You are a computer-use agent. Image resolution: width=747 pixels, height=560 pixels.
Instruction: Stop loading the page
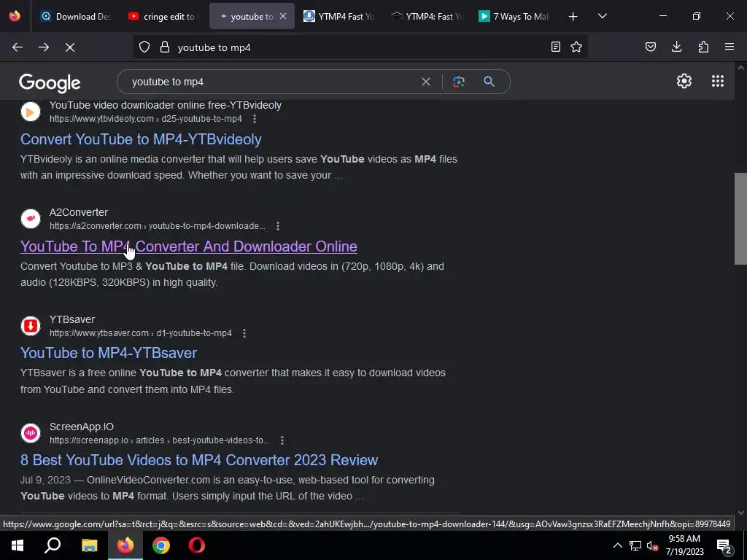point(70,47)
